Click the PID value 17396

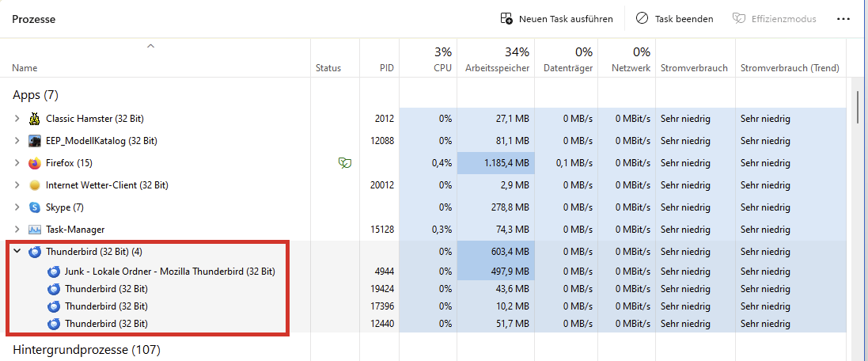[x=382, y=306]
